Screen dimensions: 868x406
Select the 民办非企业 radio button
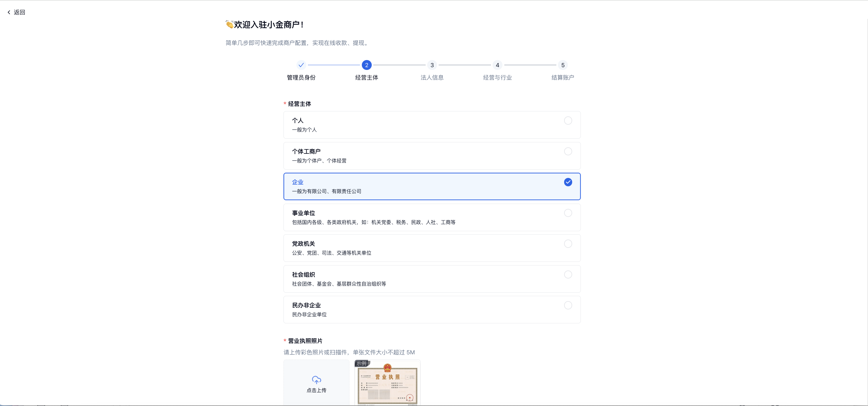(x=568, y=305)
